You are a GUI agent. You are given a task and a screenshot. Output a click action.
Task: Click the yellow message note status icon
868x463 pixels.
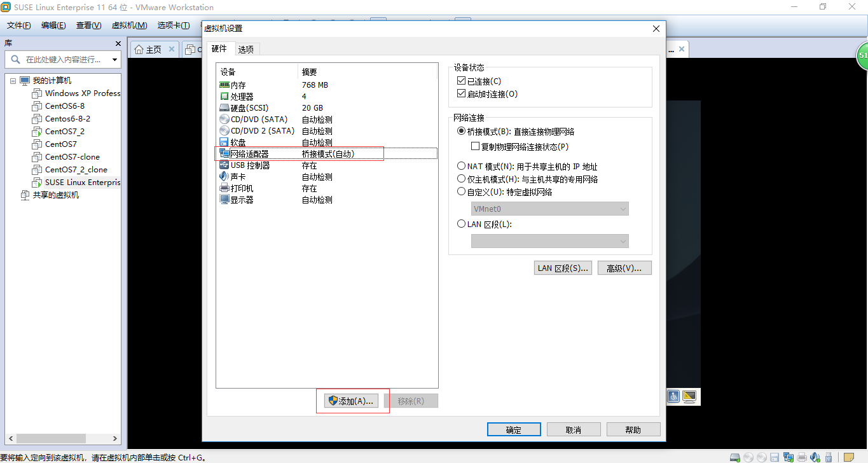coord(848,457)
